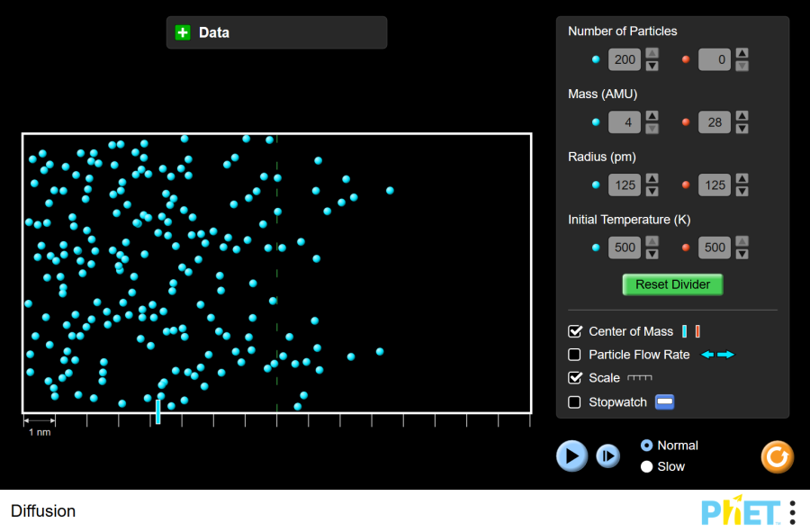Click the cyan center of mass marker
This screenshot has width=810, height=532.
(x=157, y=411)
